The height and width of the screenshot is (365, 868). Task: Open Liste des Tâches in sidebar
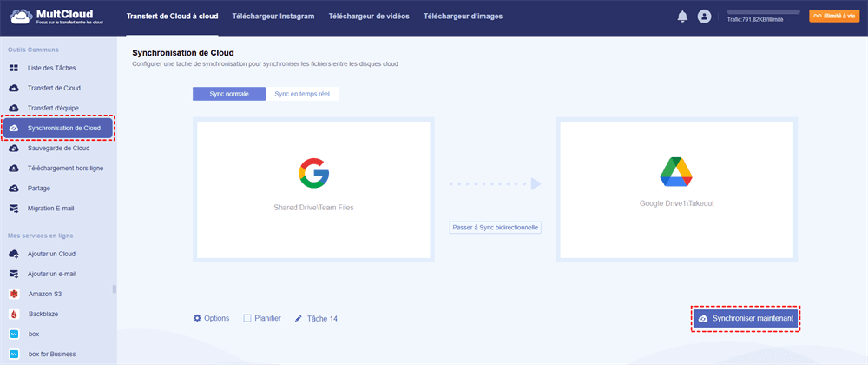pos(52,68)
